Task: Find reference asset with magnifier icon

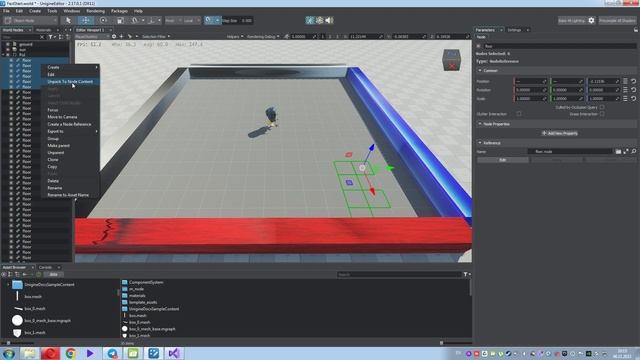Action: click(x=634, y=151)
